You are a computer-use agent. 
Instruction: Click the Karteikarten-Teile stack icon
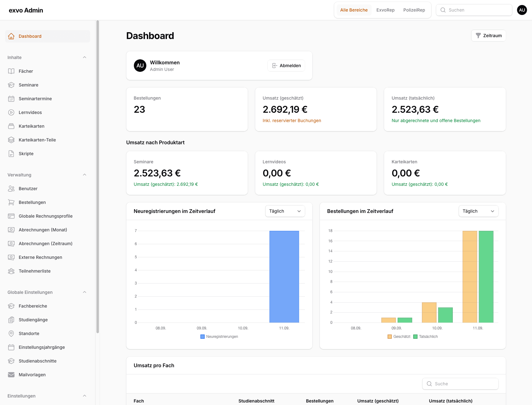tap(11, 140)
